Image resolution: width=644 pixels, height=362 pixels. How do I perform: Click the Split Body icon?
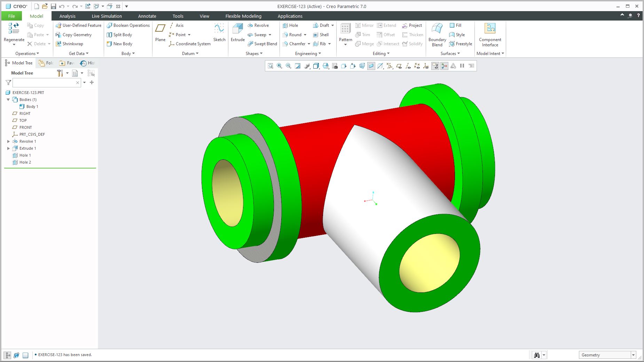coord(109,35)
